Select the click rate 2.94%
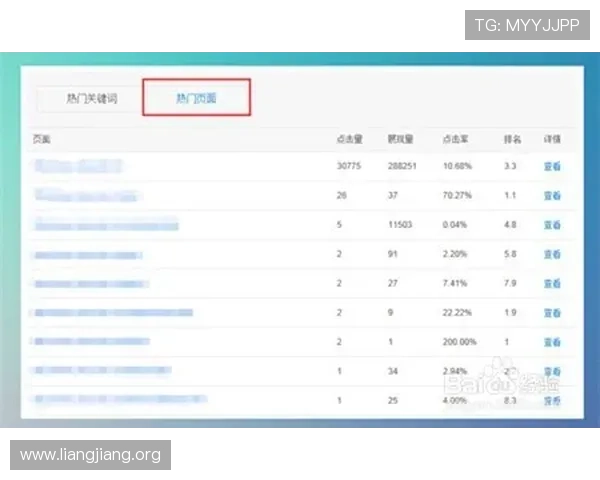 point(455,371)
